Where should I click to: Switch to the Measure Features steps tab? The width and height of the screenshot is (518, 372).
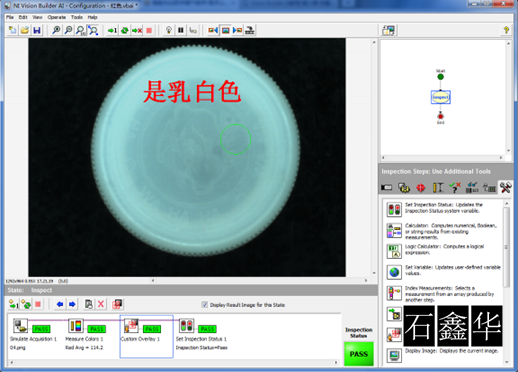pyautogui.click(x=438, y=187)
